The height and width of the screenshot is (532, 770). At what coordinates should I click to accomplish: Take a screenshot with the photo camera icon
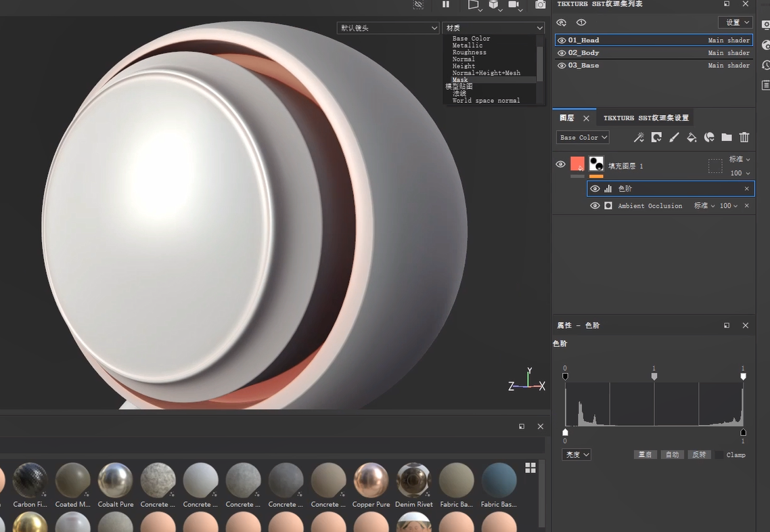coord(540,5)
